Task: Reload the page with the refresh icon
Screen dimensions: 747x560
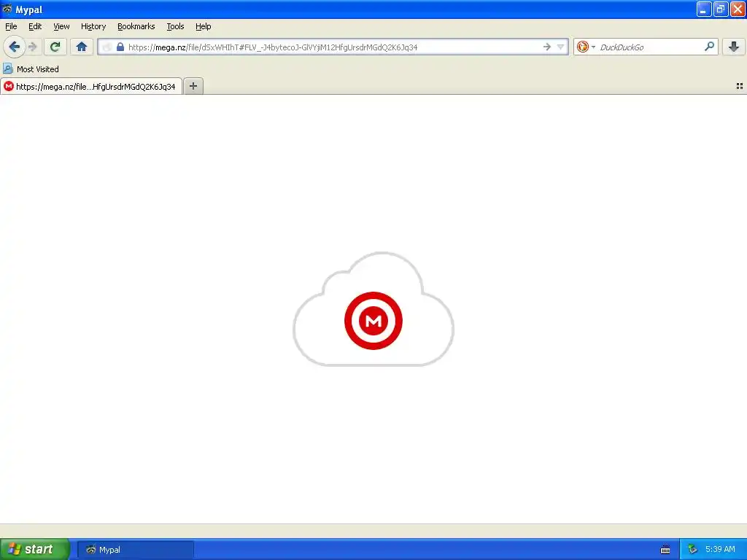Action: tap(55, 47)
